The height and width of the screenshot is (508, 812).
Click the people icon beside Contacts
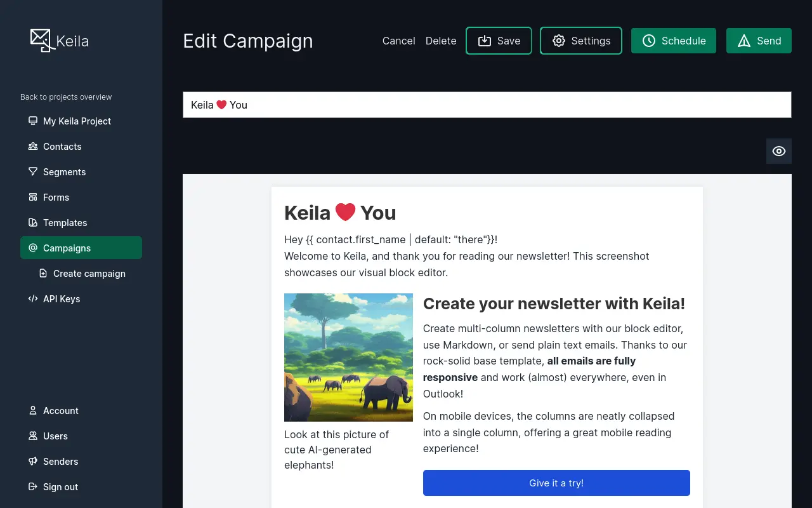(33, 146)
